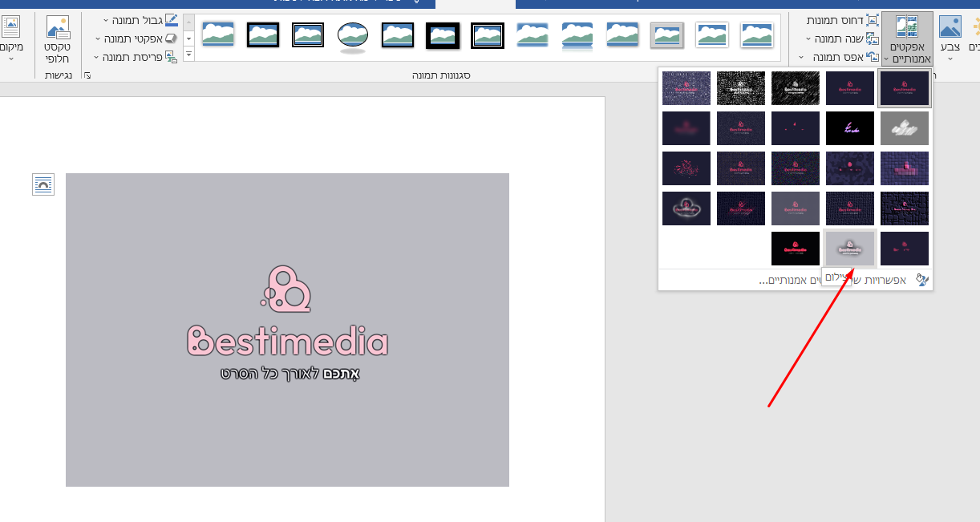
Task: Click the Bestimedia picture in the document
Action: tap(287, 330)
